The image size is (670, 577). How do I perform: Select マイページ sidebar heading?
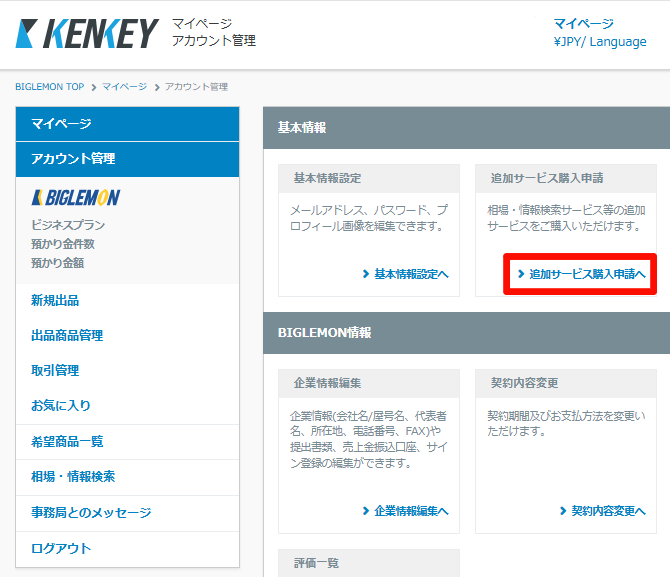point(127,124)
